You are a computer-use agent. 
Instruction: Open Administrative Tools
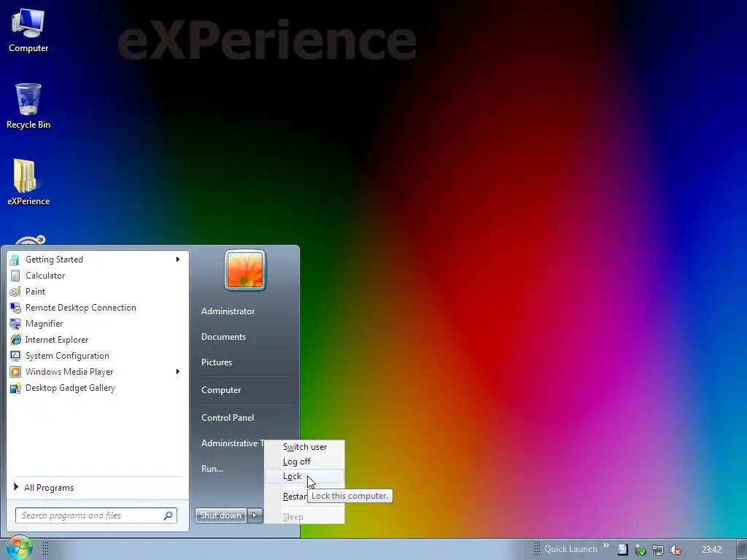tap(232, 443)
